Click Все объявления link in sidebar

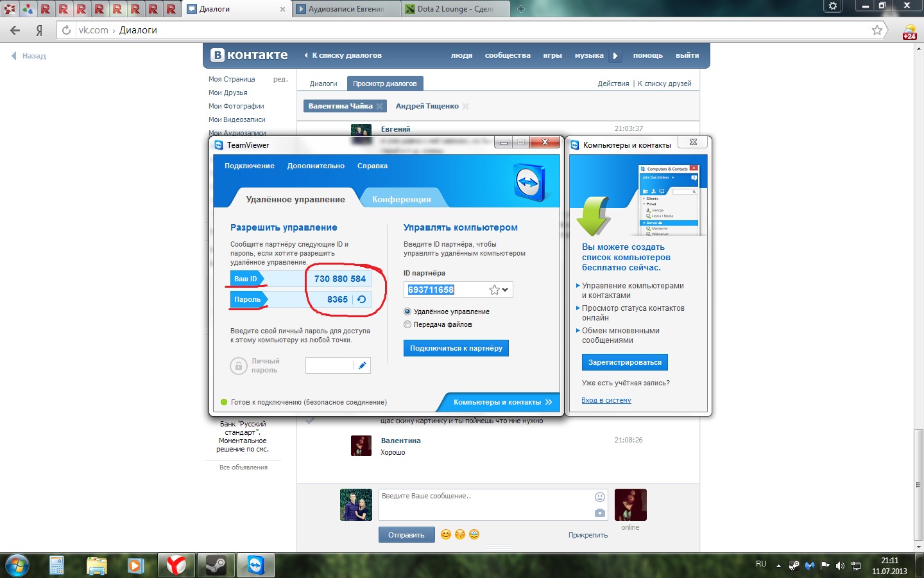243,467
